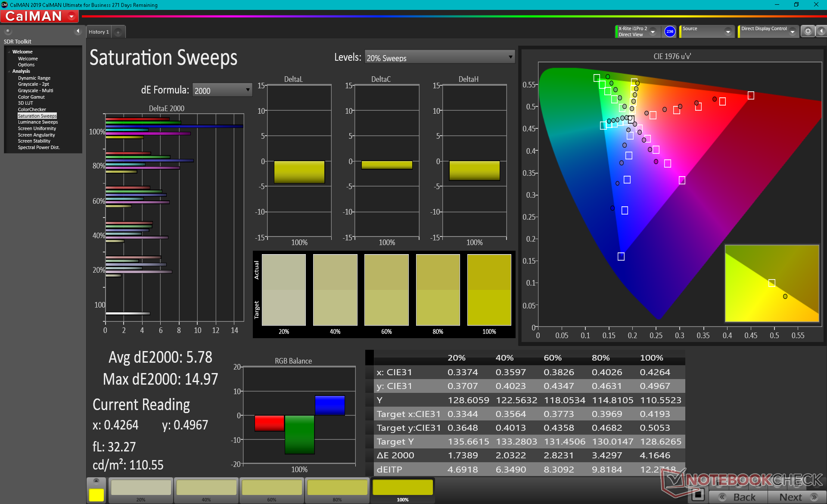
Task: Open the settings gear in top toolbar
Action: tap(808, 31)
